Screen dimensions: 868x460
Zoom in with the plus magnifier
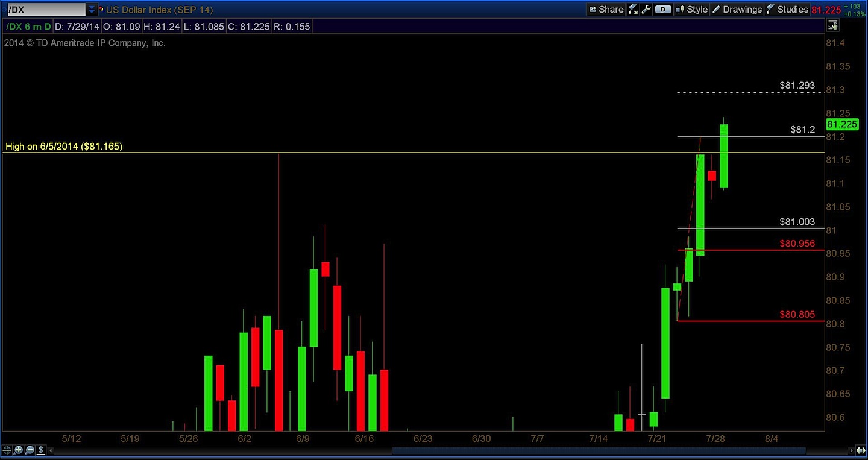point(19,450)
